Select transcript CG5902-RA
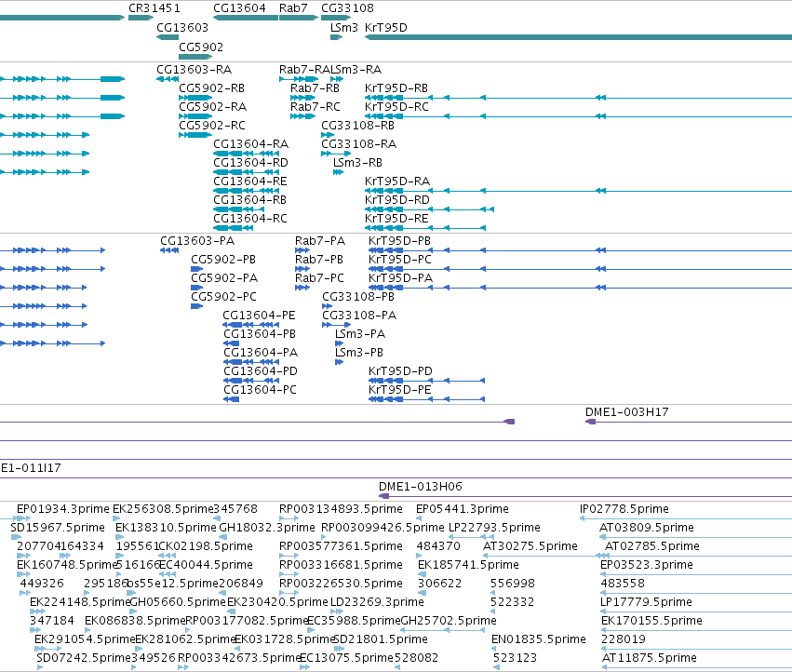Screen dimensions: 792x672 [x=212, y=107]
